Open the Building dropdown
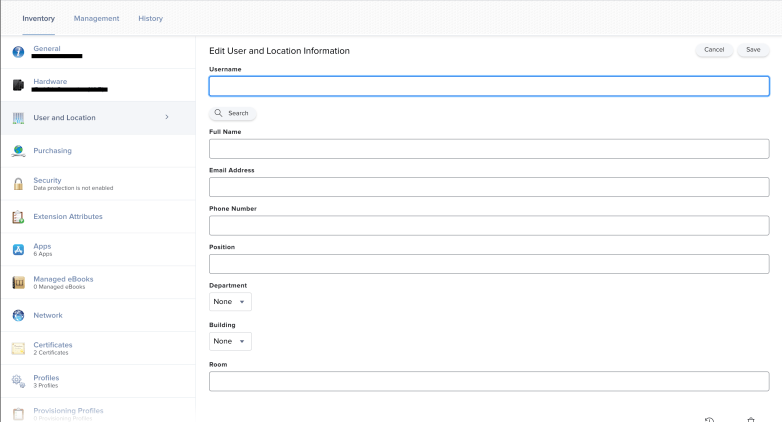This screenshot has height=422, width=782. [x=230, y=341]
